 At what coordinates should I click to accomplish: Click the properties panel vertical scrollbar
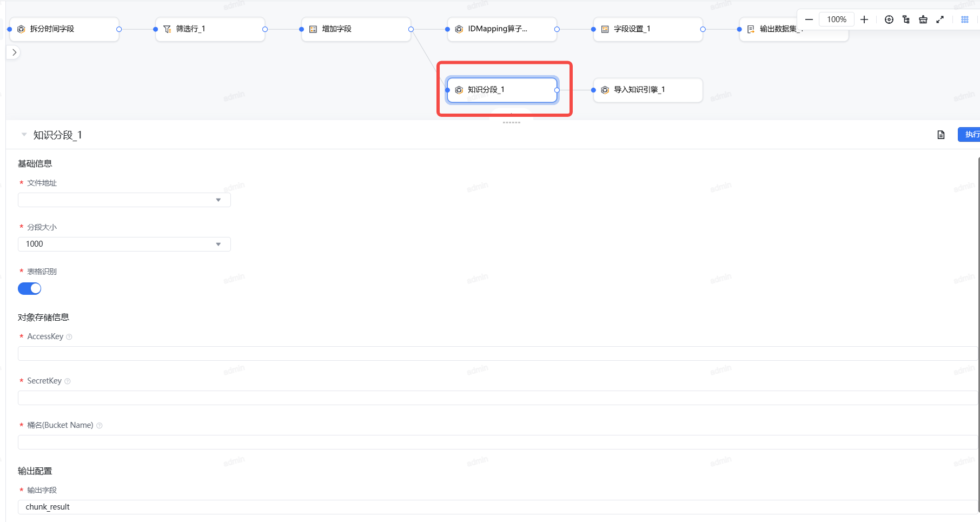click(x=978, y=334)
